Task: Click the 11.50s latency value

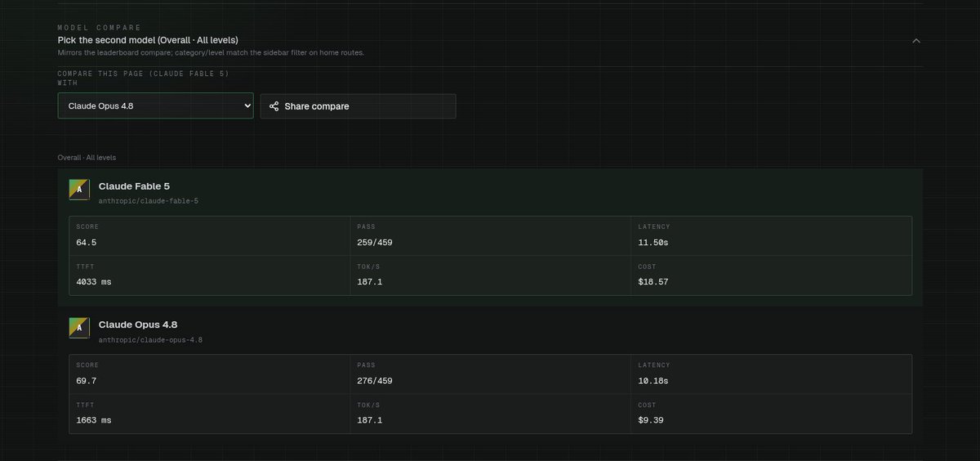Action: (x=653, y=243)
